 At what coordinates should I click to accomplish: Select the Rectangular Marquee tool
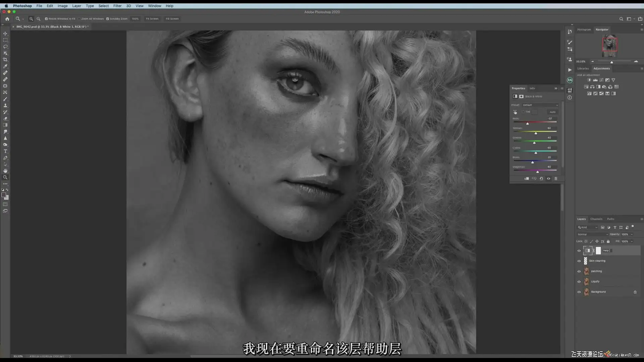(x=5, y=40)
